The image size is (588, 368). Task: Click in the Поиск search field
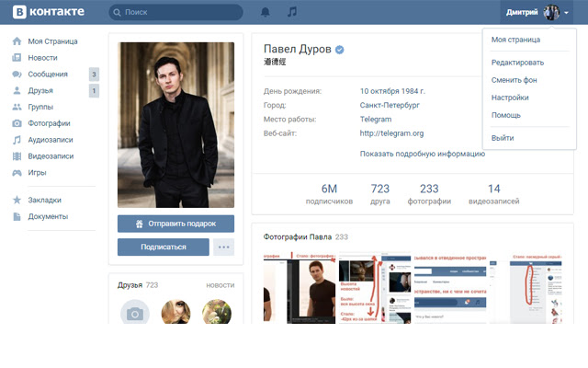click(179, 13)
